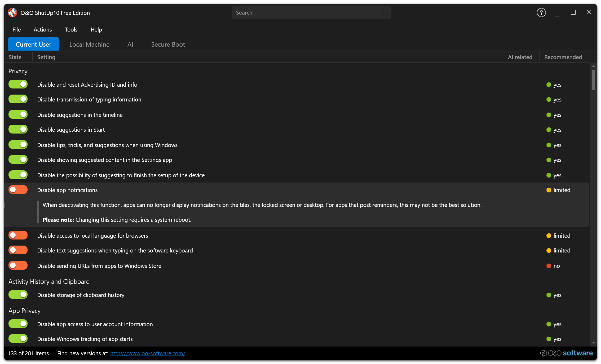Enable Disable sending URLs to Windows Store
Screen dimensions: 601x364
tap(18, 266)
